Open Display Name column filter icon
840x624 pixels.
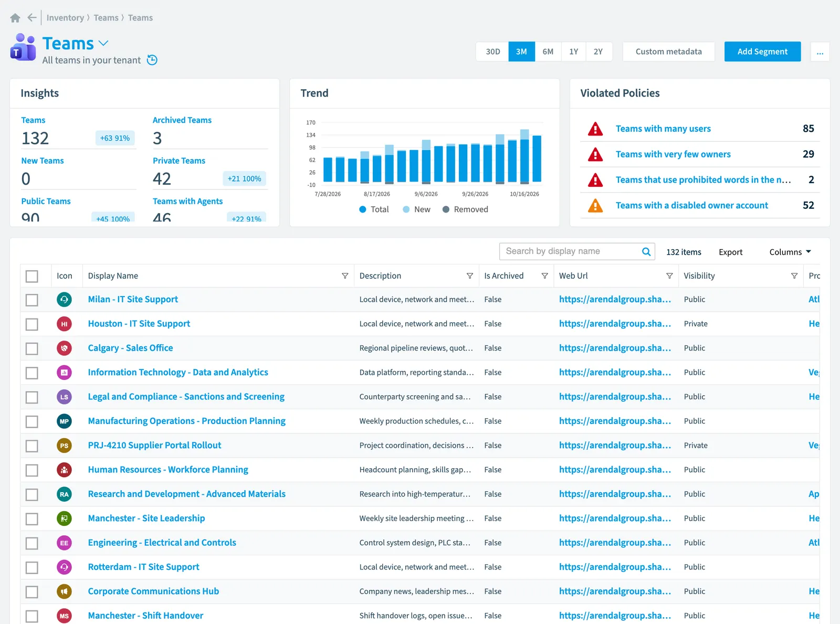point(345,276)
